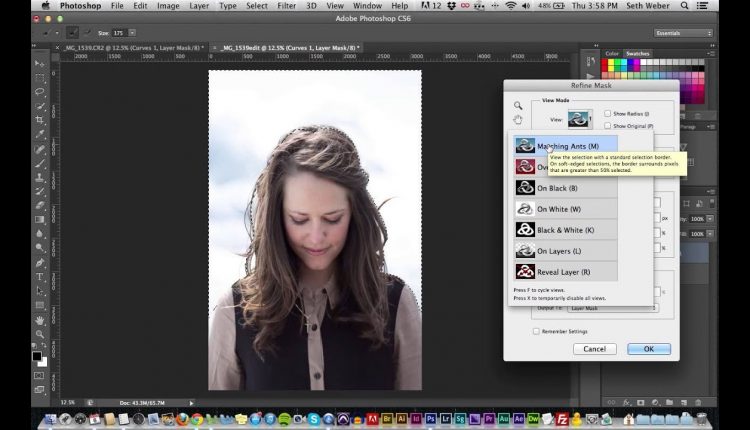Screen dimensions: 750x430
Task: Select the Horizontal Type tool
Action: click(x=39, y=277)
